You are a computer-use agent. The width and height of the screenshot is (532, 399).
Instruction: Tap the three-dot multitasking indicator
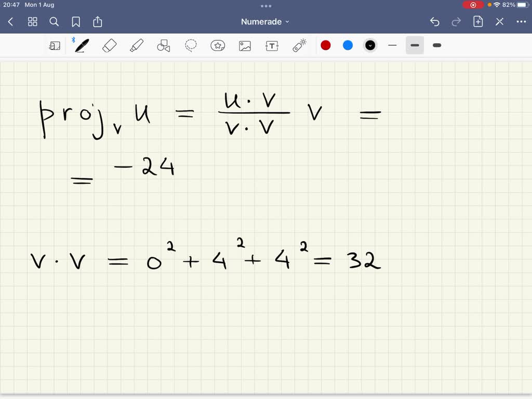pyautogui.click(x=266, y=6)
